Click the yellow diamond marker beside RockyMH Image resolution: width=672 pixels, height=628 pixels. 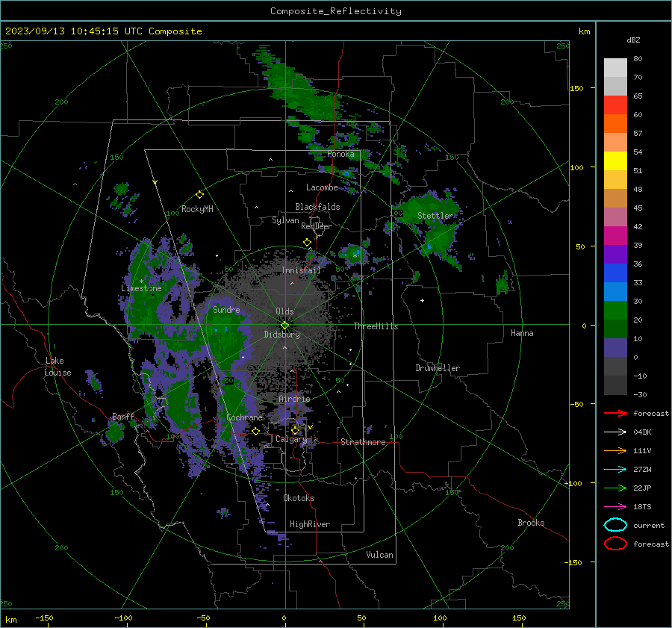199,195
